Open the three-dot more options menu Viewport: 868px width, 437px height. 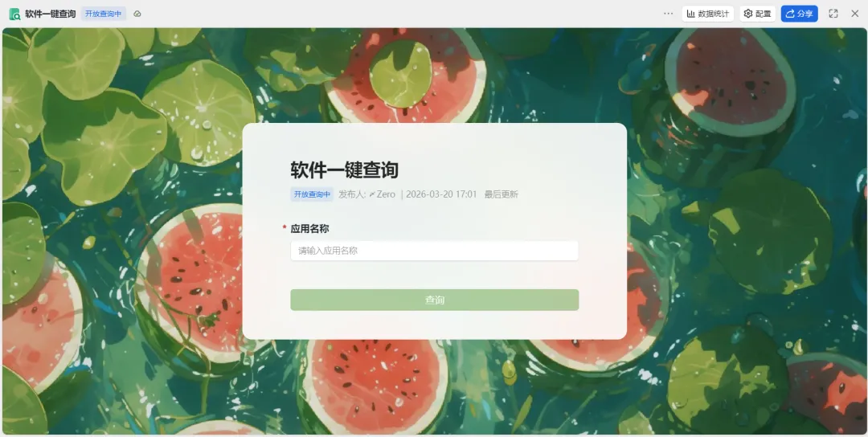point(668,14)
